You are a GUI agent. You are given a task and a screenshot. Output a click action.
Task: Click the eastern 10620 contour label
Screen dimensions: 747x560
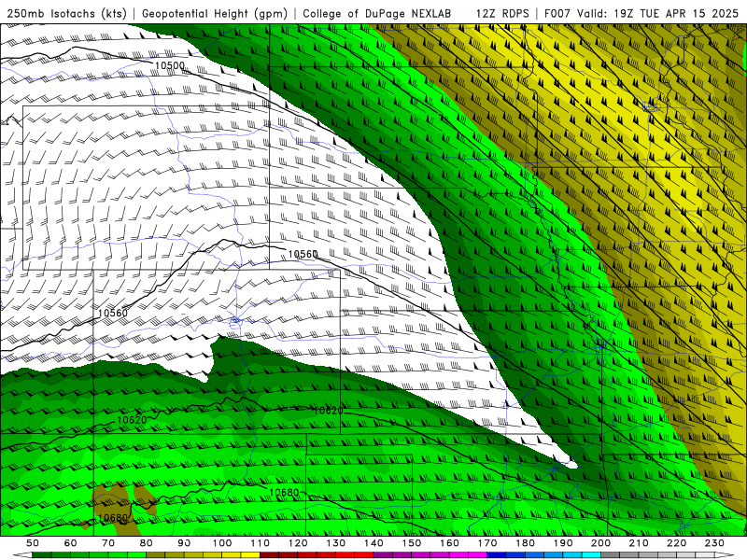(x=329, y=411)
